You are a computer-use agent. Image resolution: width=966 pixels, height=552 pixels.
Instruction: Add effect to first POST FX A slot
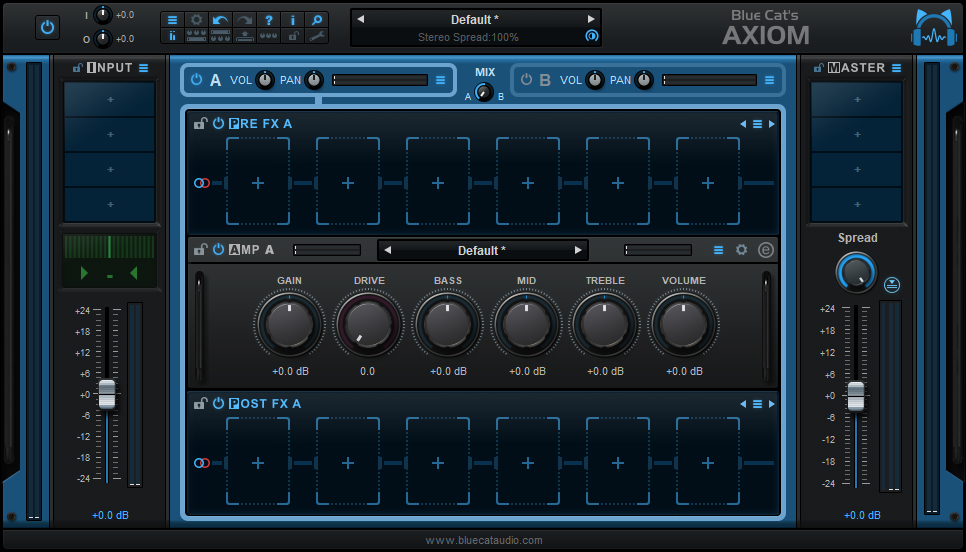coord(258,462)
